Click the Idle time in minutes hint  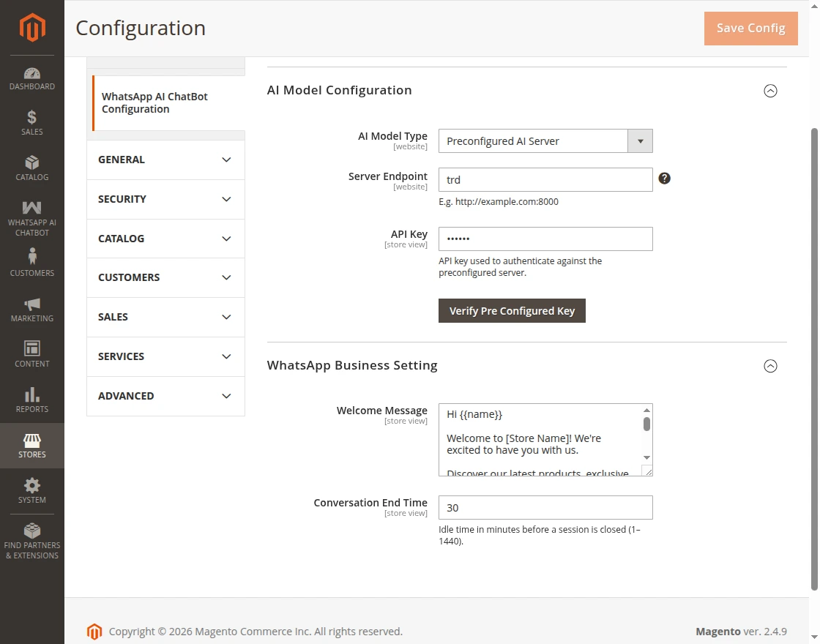coord(540,535)
